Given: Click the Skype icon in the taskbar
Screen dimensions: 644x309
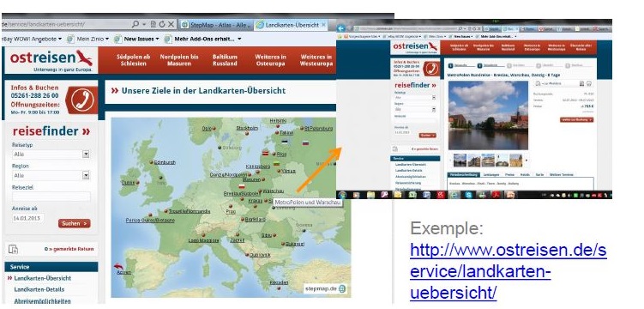Looking at the screenshot, I should pos(468,195).
